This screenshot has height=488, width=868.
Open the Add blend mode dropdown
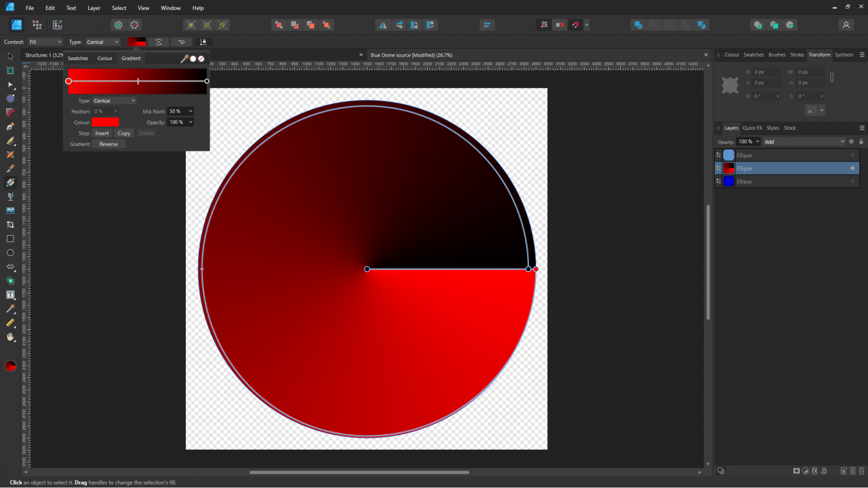(x=804, y=142)
